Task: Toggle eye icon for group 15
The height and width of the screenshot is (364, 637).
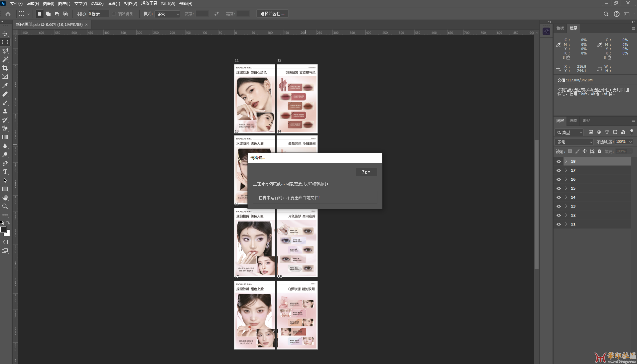Action: 559,188
